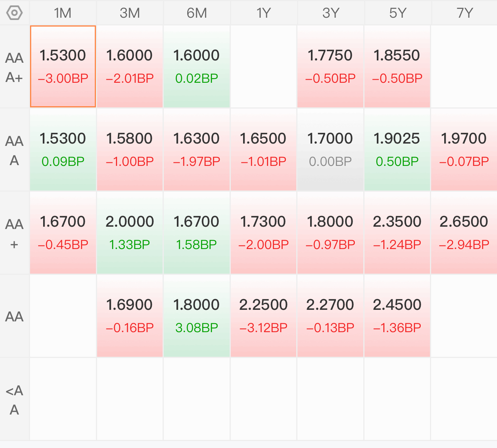Click AAA 7Y cell 1.9700

[464, 150]
